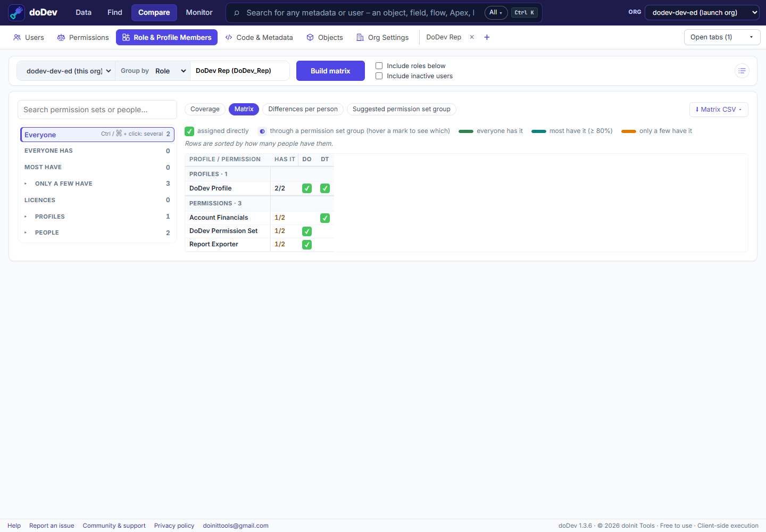This screenshot has width=766, height=532.
Task: Open the Privacy policy link
Action: point(174,526)
